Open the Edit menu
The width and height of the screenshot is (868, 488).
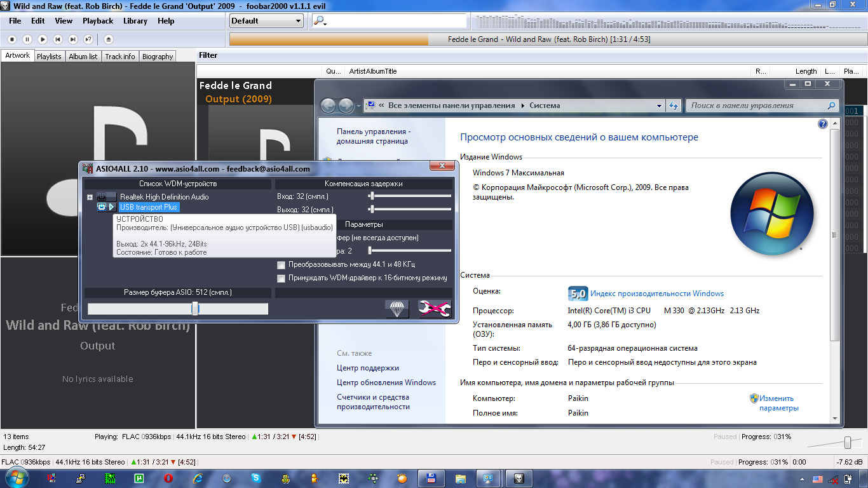tap(38, 21)
